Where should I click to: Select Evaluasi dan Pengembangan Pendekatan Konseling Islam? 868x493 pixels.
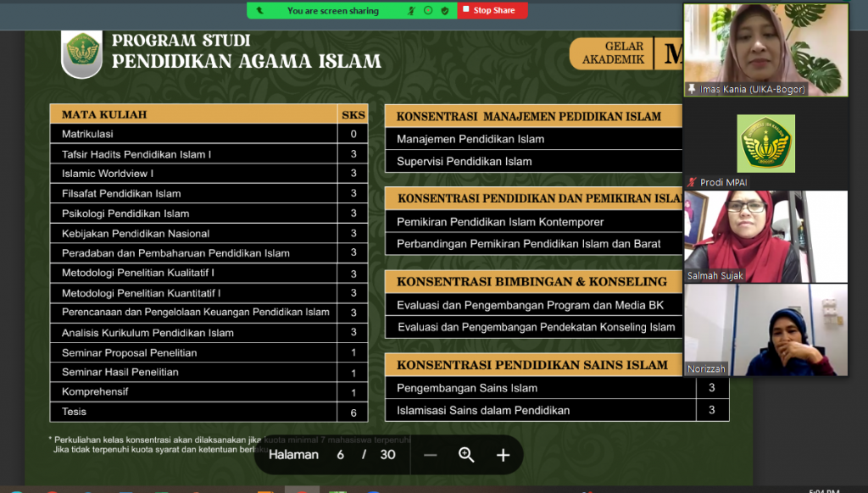pos(534,327)
